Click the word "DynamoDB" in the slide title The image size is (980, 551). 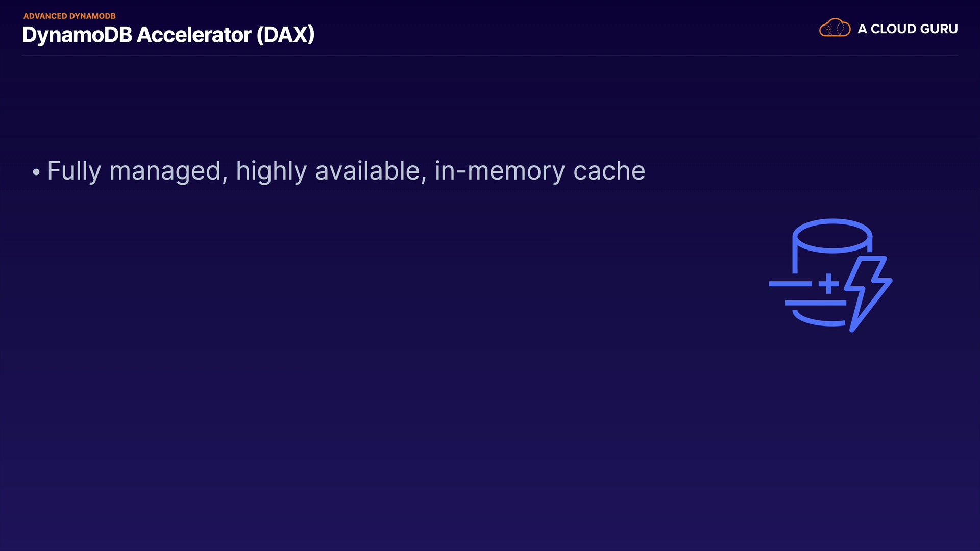tap(77, 35)
